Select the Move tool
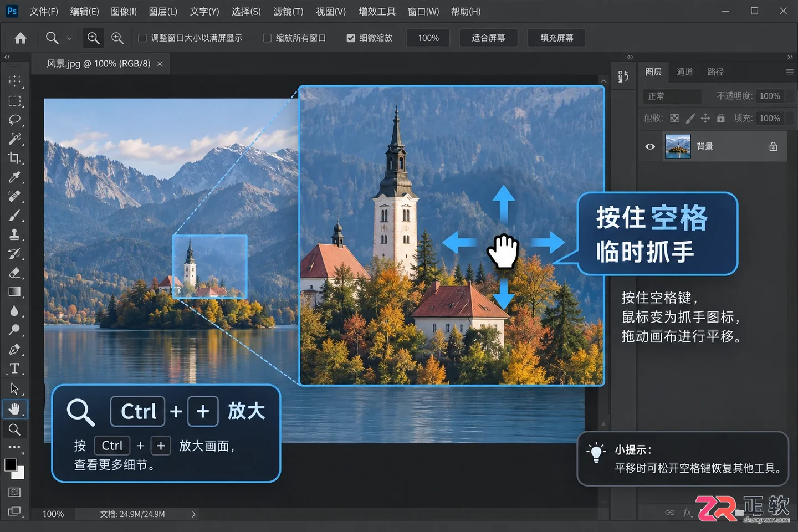The image size is (798, 532). [14, 81]
